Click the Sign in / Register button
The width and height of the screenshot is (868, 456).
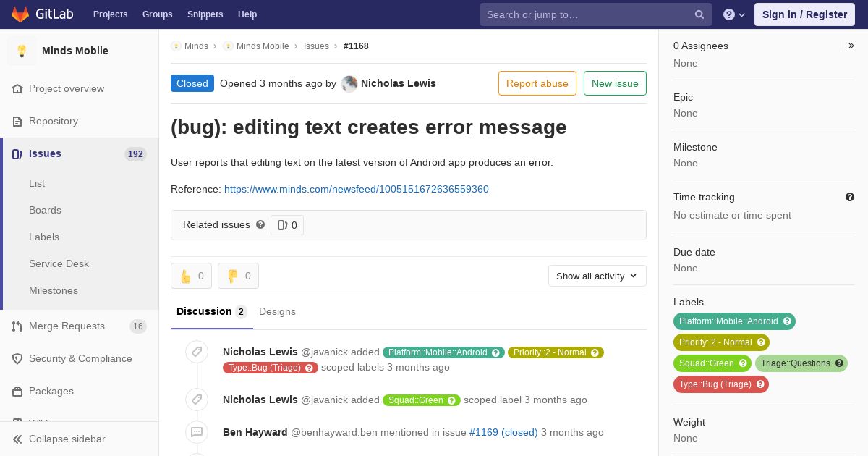pyautogui.click(x=804, y=14)
